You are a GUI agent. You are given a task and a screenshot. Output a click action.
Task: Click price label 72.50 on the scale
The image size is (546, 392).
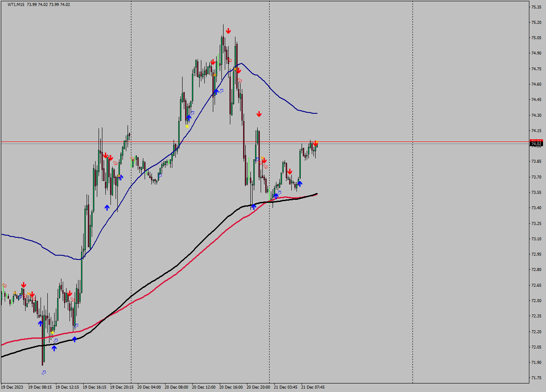tap(536, 301)
